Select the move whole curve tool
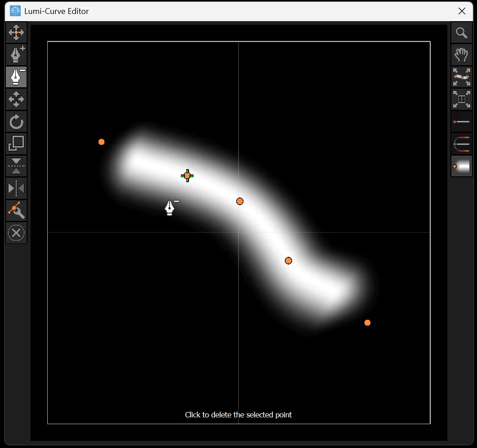The width and height of the screenshot is (477, 448). pyautogui.click(x=16, y=99)
